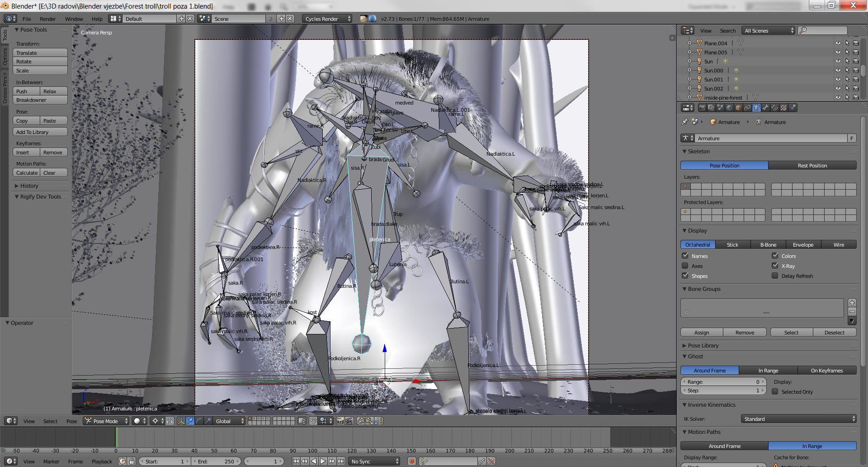The image size is (868, 467).
Task: Open the Render menu
Action: [x=47, y=19]
